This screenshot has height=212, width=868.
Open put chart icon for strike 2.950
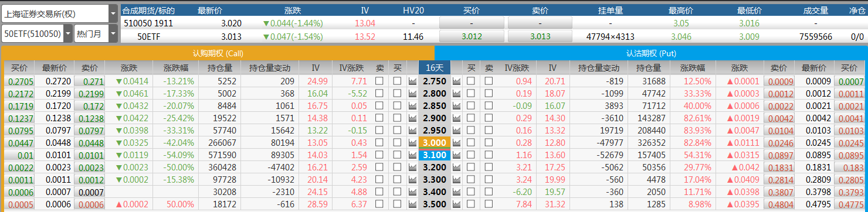coord(456,130)
